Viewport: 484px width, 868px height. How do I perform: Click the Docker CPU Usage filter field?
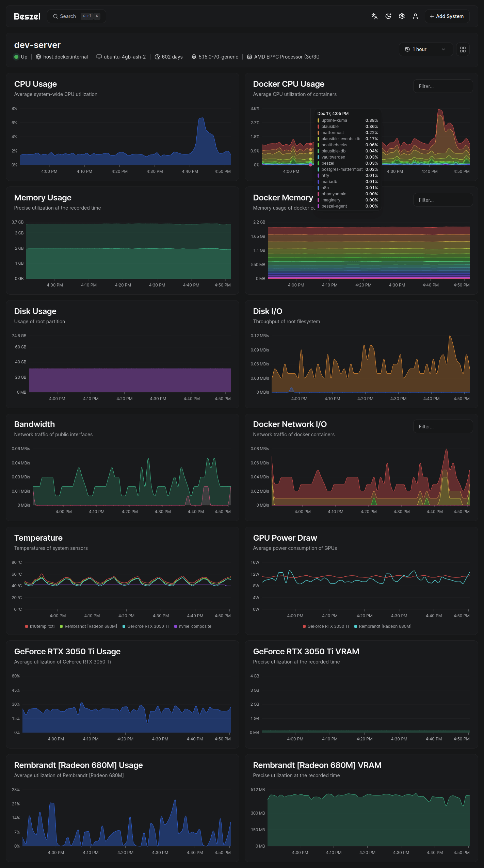tap(442, 86)
